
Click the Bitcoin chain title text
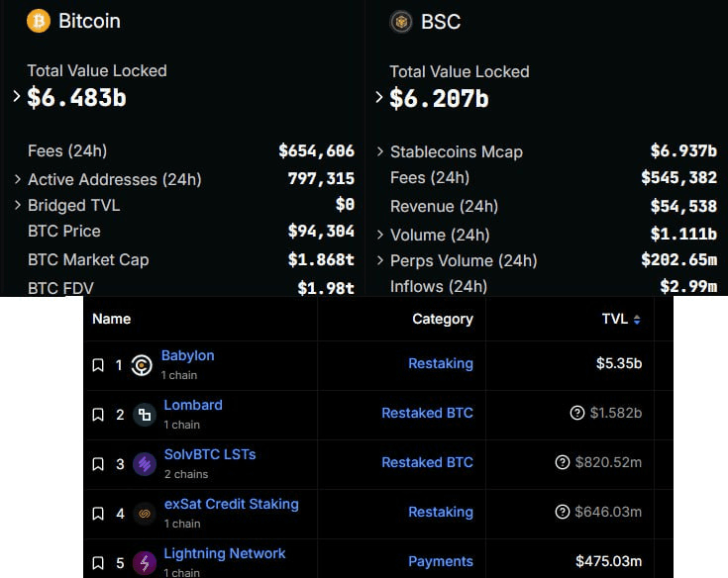89,21
